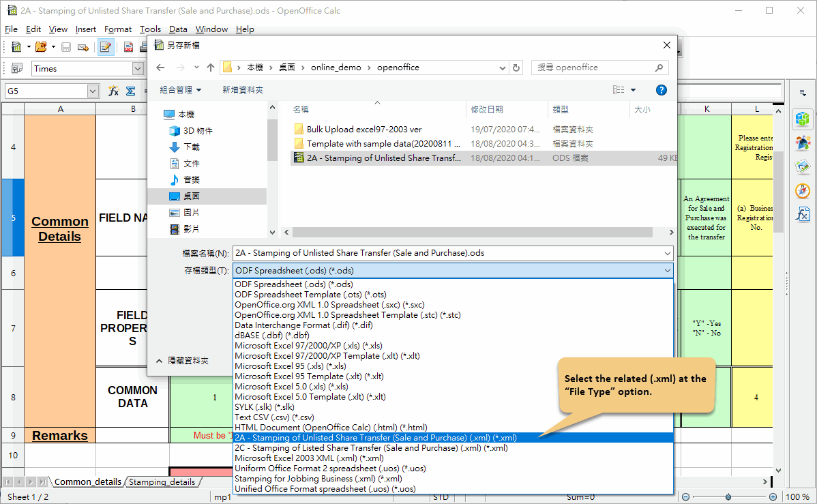
Task: Choose Text CSV (.csv) file type
Action: coord(453,417)
